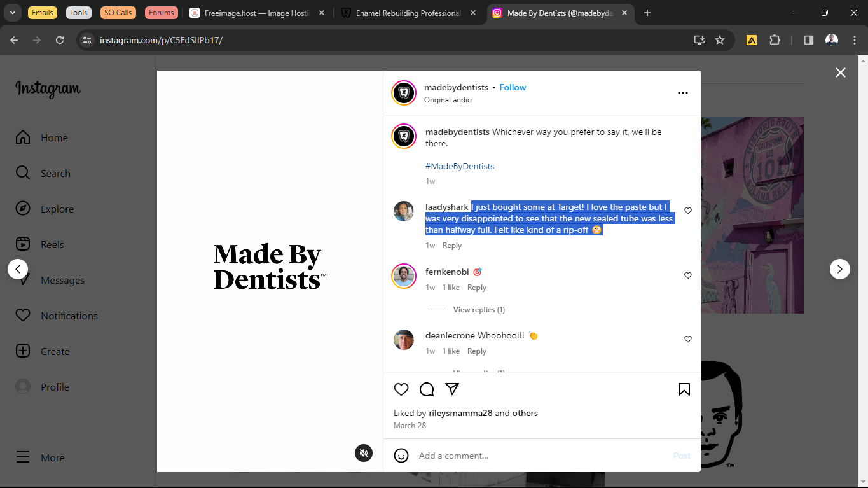This screenshot has height=488, width=868.
Task: View site information icon in address bar
Action: point(87,40)
